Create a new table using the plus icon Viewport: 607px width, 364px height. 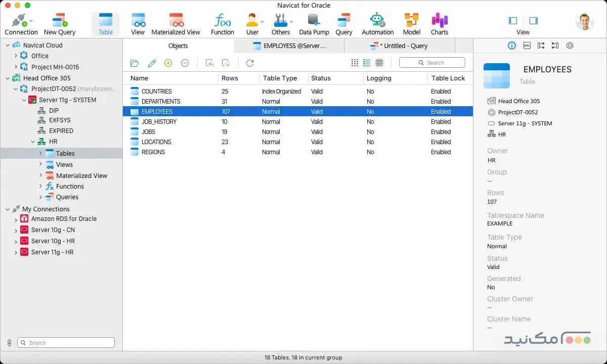(x=168, y=63)
